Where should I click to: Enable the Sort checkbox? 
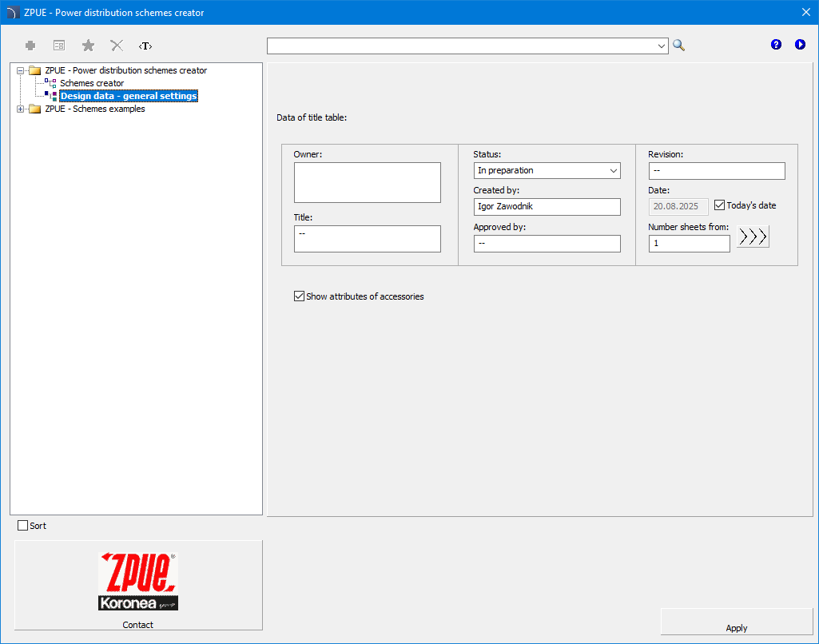point(22,526)
